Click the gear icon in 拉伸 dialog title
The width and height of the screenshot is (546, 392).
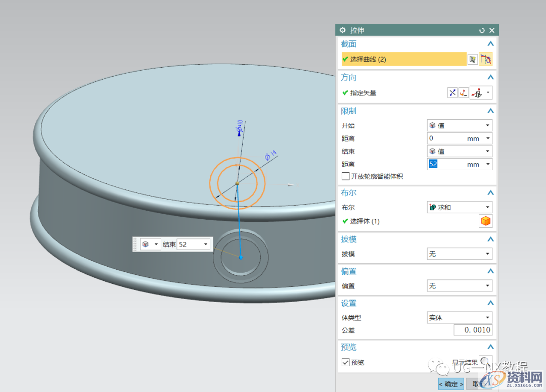343,30
